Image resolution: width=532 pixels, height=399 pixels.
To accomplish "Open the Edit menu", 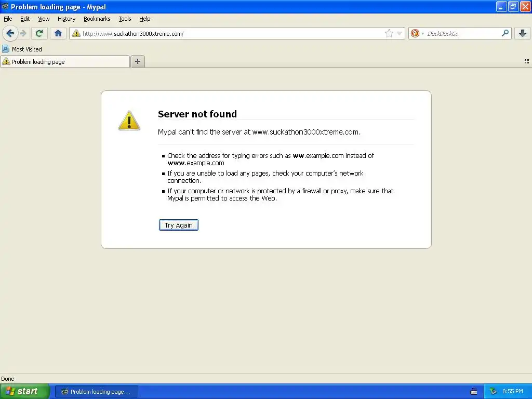I will (x=25, y=19).
